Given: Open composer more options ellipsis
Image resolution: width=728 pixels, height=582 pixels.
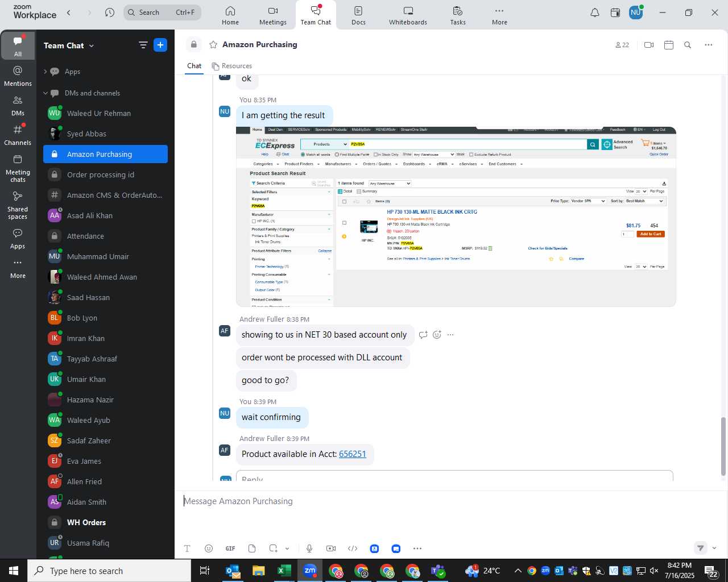Looking at the screenshot, I should [x=417, y=548].
